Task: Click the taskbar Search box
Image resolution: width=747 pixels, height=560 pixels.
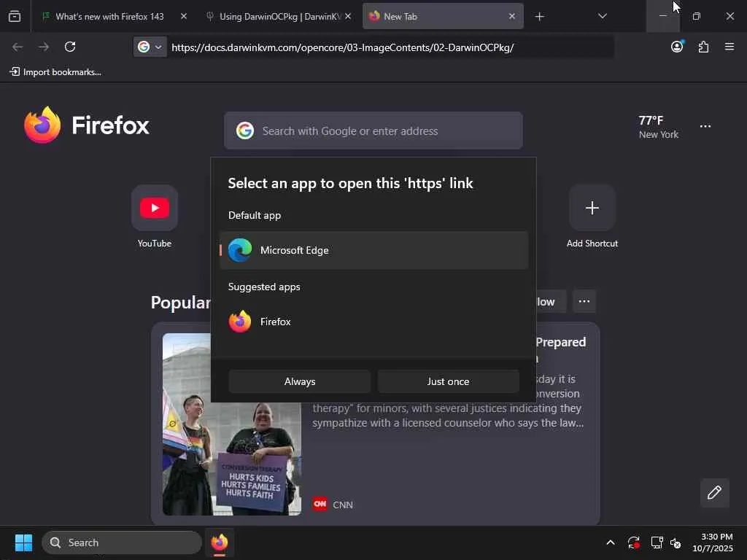Action: point(122,542)
